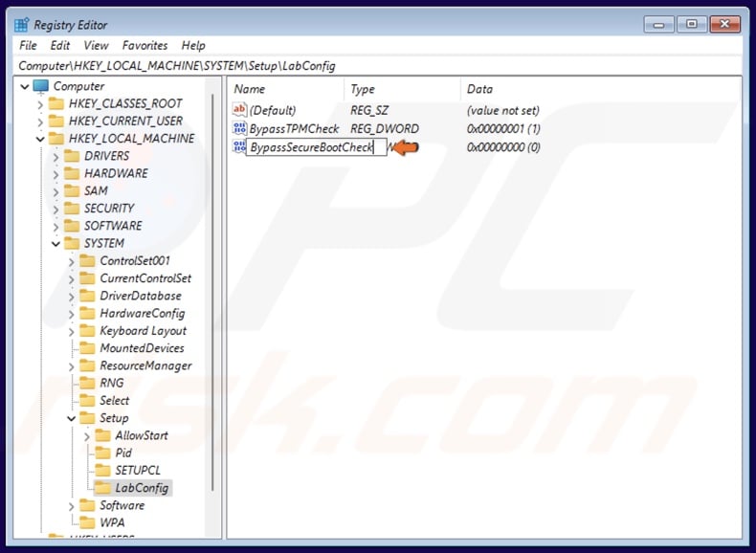
Task: Select the Select key label
Action: click(x=114, y=401)
